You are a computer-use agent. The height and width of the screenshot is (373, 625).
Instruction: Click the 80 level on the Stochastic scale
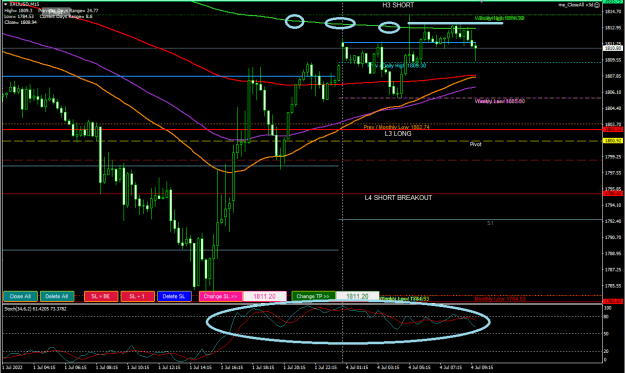pyautogui.click(x=607, y=317)
